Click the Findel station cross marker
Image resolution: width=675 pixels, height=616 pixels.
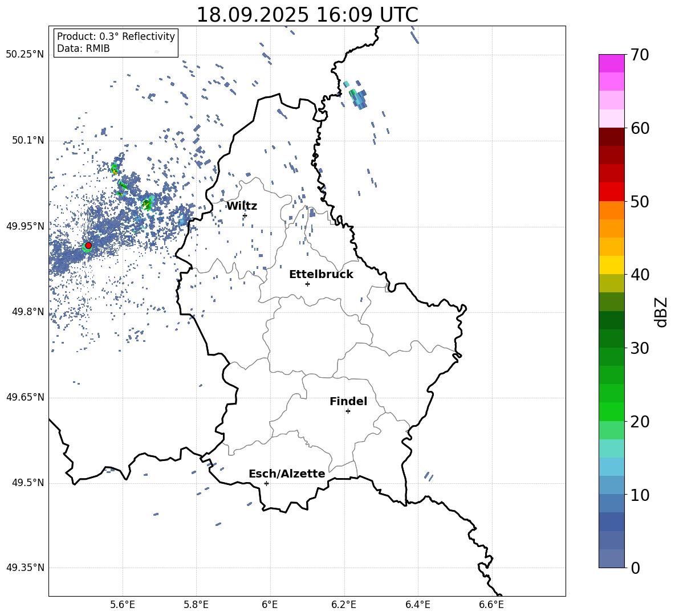pos(348,411)
